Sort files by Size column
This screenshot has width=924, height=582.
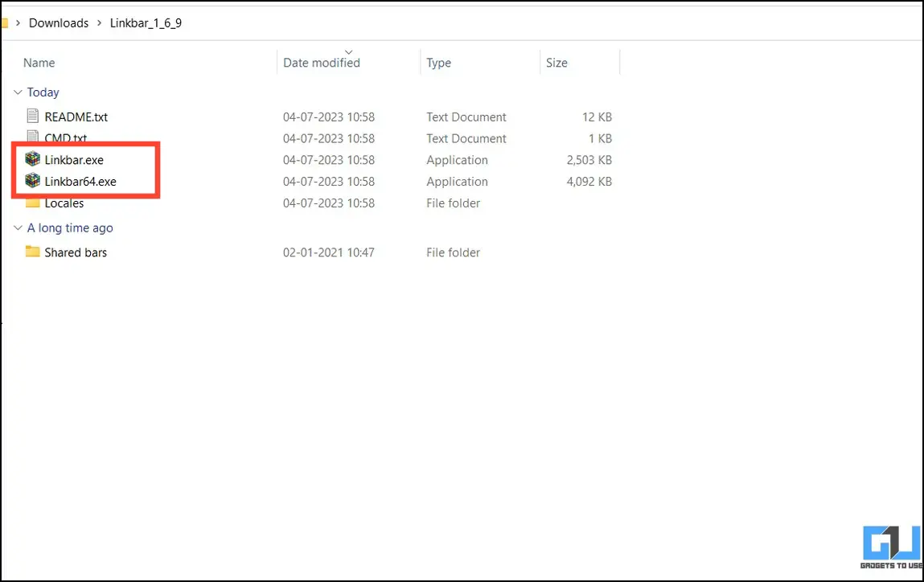pyautogui.click(x=556, y=63)
